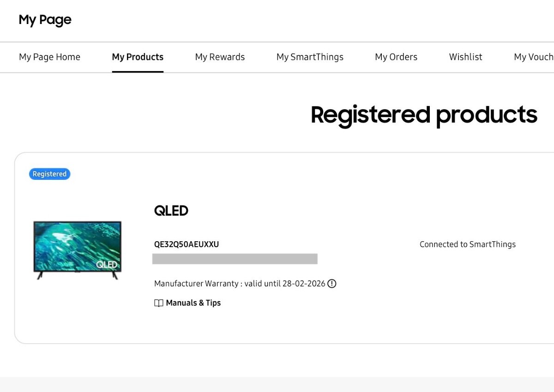Open the My Orders tab

(396, 57)
